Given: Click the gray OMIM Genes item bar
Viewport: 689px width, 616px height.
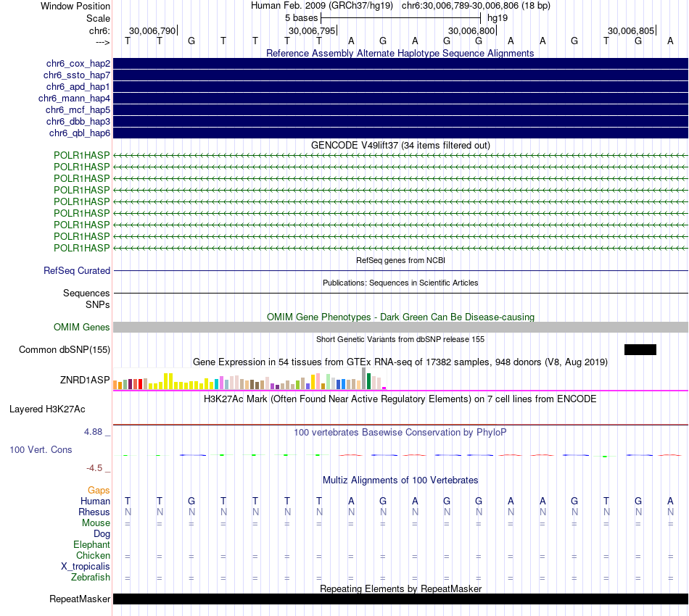Looking at the screenshot, I should tap(400, 327).
